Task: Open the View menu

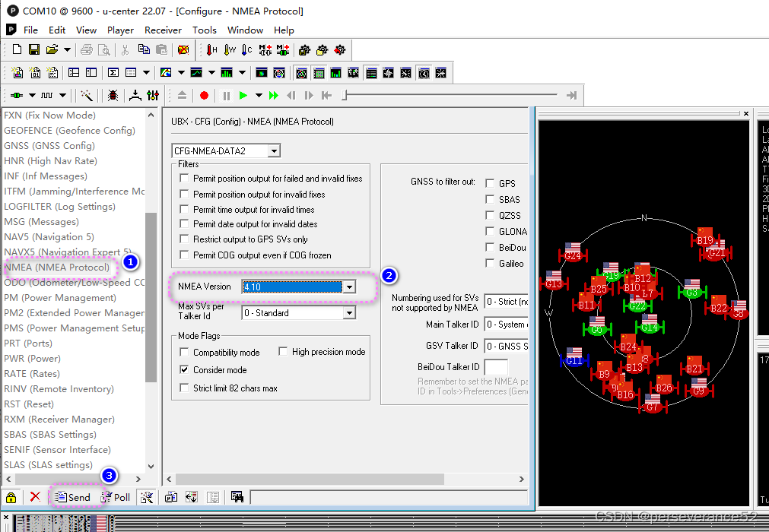Action: pyautogui.click(x=86, y=30)
